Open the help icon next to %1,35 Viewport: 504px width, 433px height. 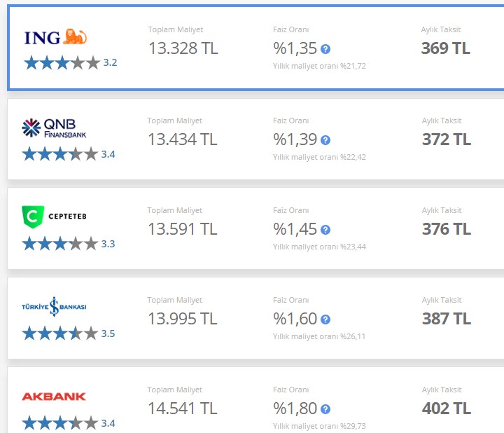click(x=325, y=49)
